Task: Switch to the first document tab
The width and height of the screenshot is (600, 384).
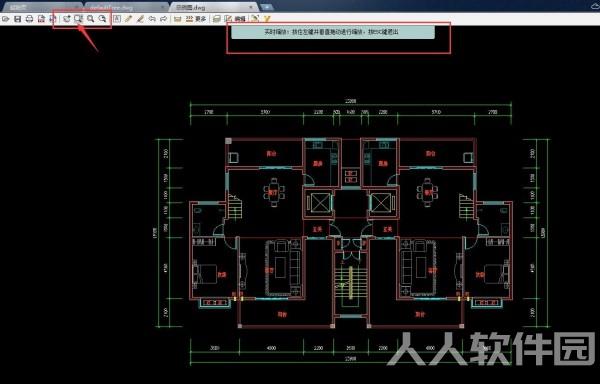Action: 41,7
